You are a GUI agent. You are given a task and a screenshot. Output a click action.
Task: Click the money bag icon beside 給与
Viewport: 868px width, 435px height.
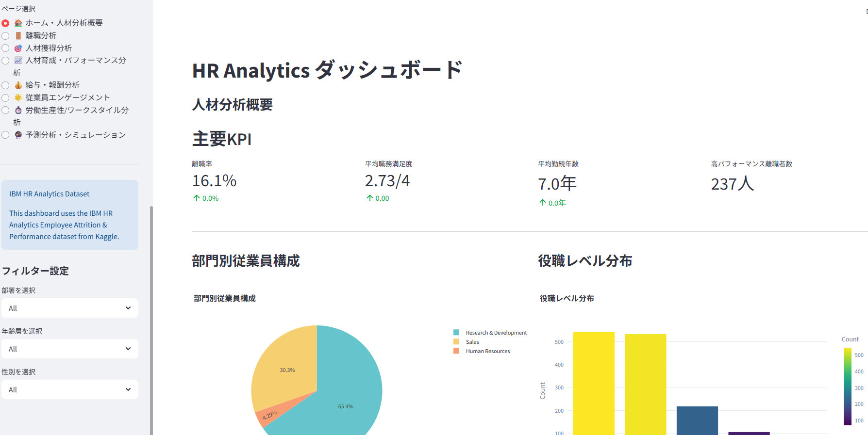(18, 85)
